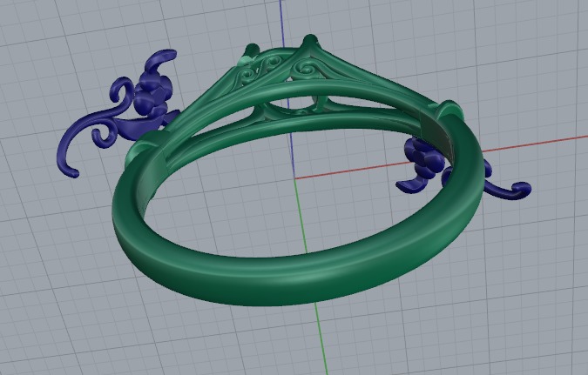Select the green ring band model
The width and height of the screenshot is (588, 375).
coord(296,281)
